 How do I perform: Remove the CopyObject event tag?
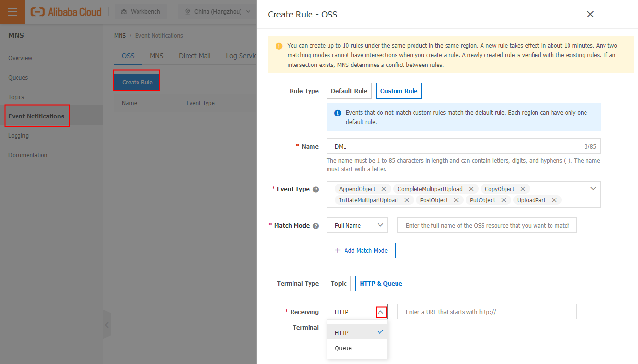(x=523, y=189)
